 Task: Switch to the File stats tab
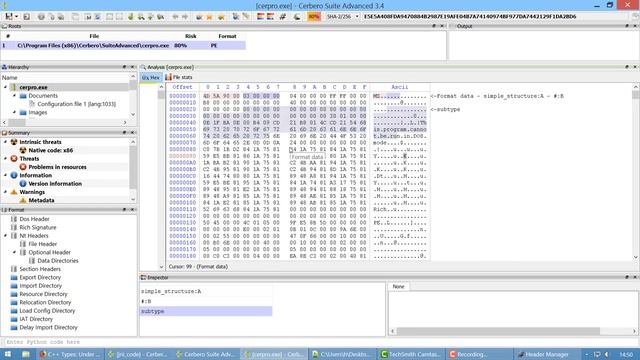pyautogui.click(x=179, y=77)
